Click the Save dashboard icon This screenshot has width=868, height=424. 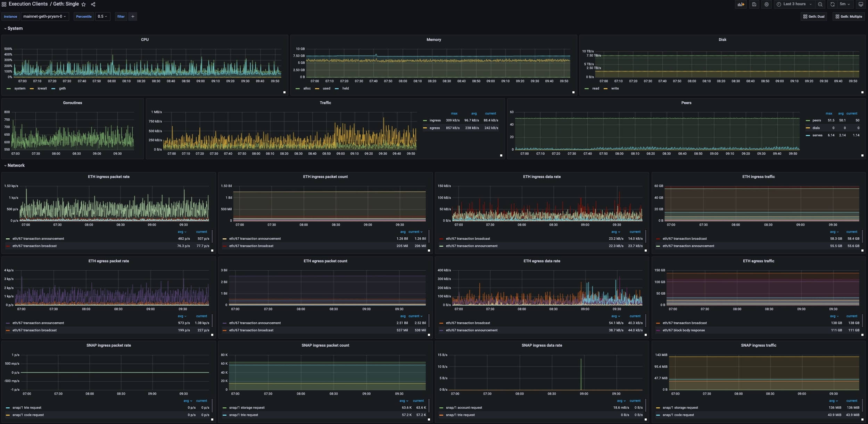click(x=754, y=5)
